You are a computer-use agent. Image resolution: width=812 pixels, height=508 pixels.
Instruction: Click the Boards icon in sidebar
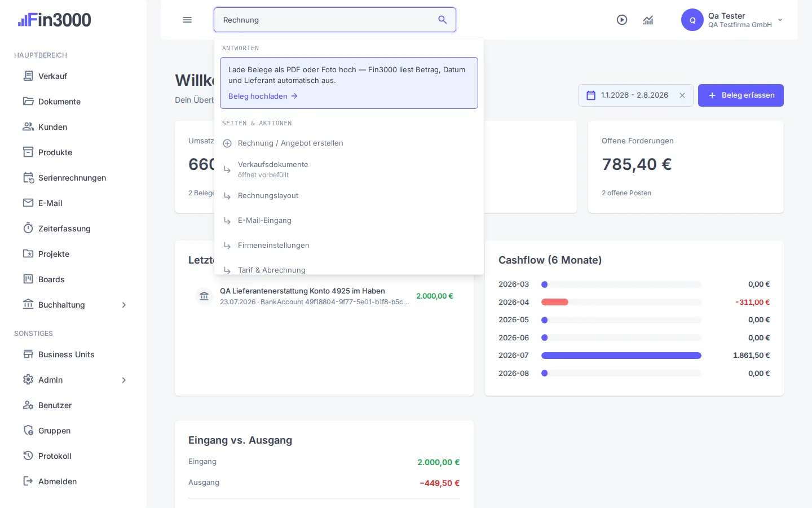tap(28, 279)
